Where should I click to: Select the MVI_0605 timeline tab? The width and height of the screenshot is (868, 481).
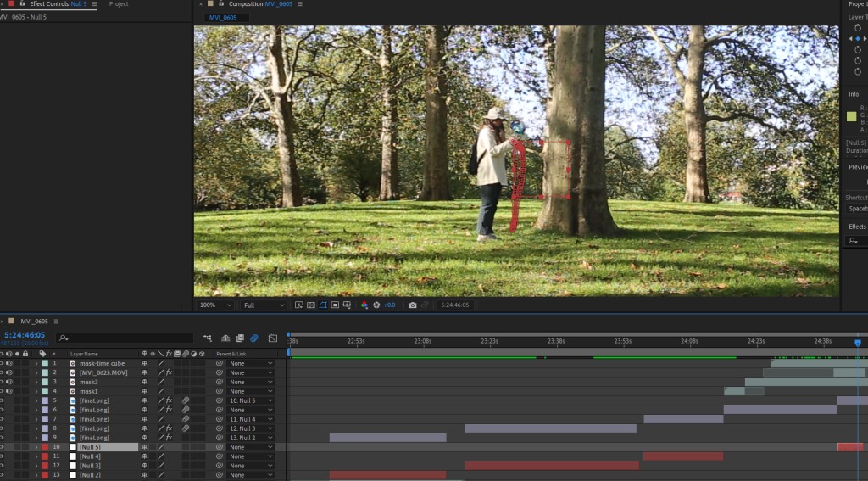click(x=34, y=322)
